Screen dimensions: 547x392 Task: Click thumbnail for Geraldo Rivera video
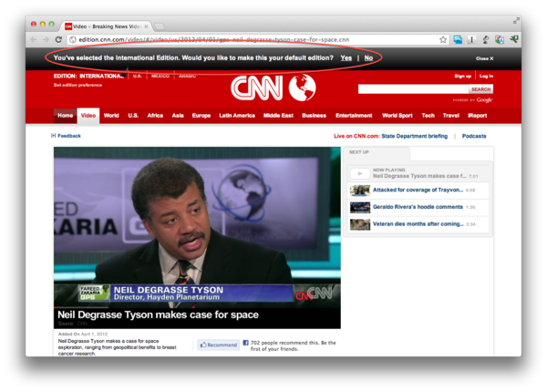click(x=360, y=208)
